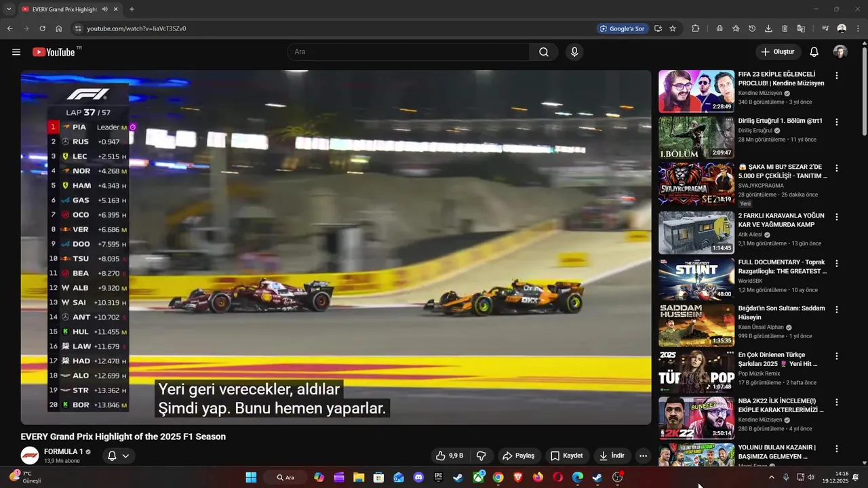Go back in browser history

(x=9, y=28)
